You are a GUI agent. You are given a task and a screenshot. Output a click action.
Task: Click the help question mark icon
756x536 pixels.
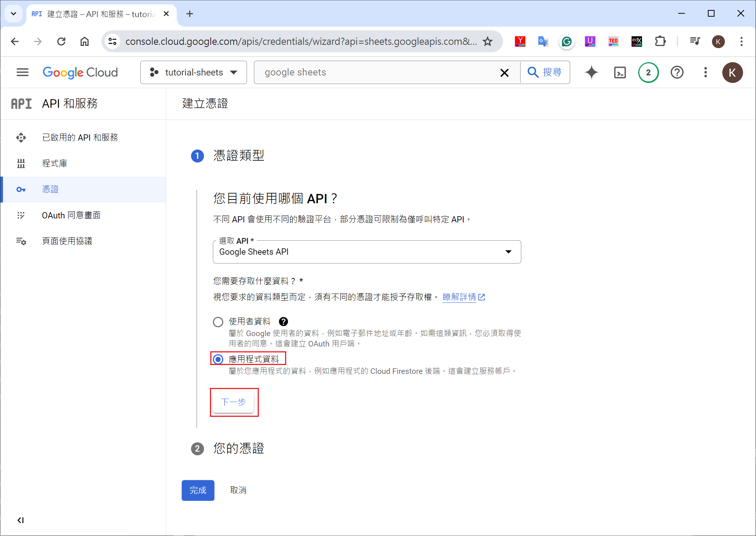(x=677, y=72)
